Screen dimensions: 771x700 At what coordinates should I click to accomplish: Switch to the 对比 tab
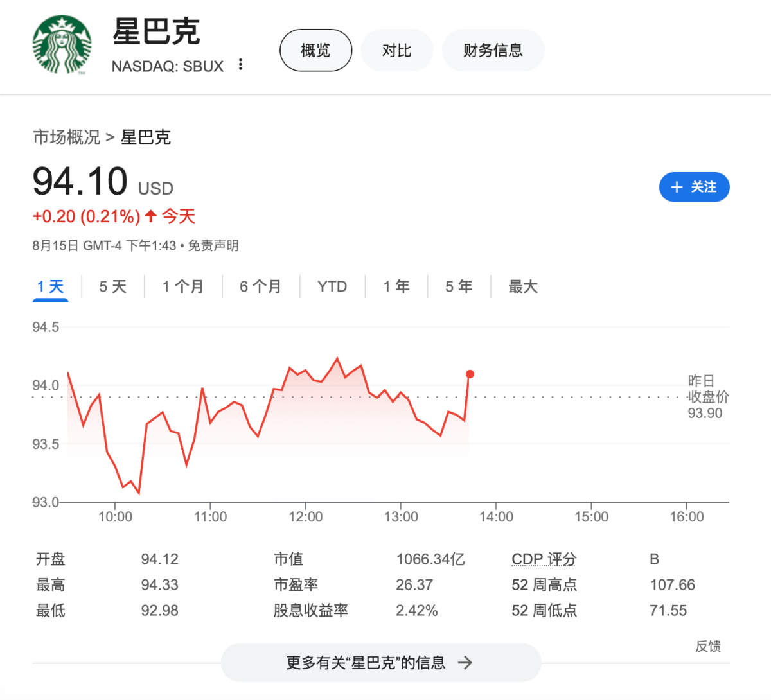[x=397, y=49]
